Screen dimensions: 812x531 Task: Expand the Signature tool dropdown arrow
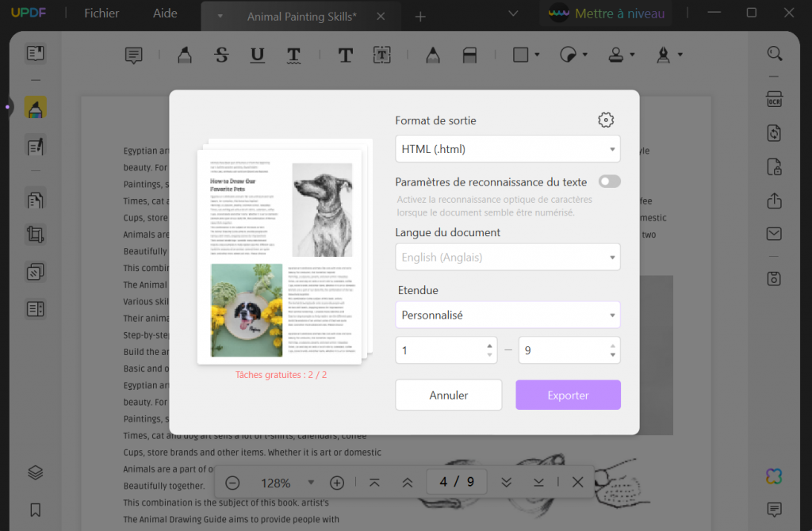pos(680,55)
